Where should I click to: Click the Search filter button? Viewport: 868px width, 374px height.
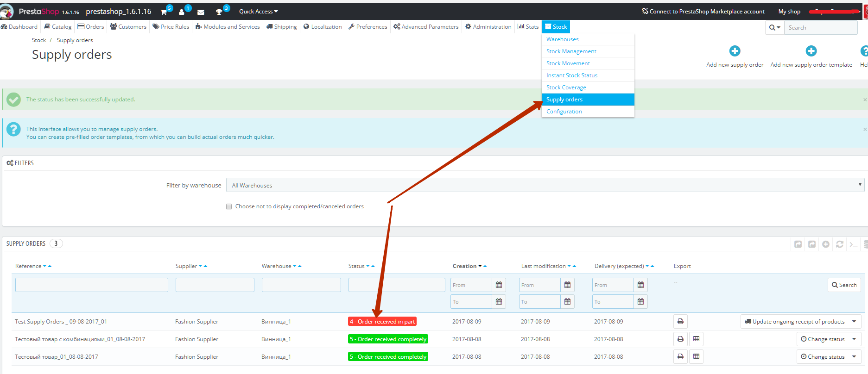click(844, 285)
